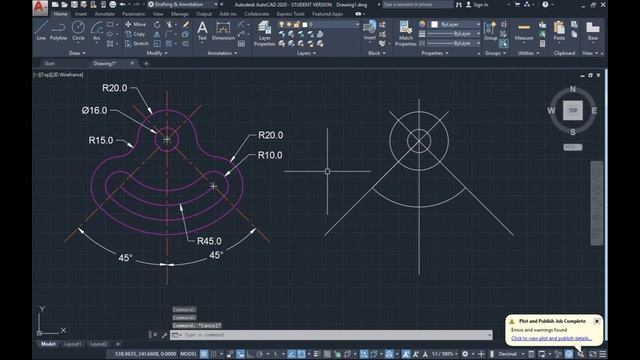
Task: Open the Drafting & Annotation workspace dropdown
Action: coord(182,4)
